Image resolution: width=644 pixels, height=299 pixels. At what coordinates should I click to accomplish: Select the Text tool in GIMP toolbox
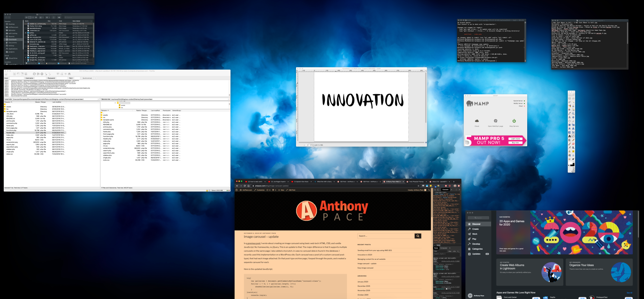coord(569,136)
